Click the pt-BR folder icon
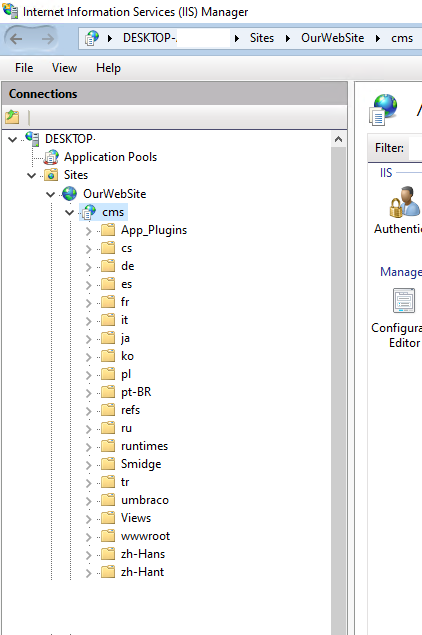 108,392
